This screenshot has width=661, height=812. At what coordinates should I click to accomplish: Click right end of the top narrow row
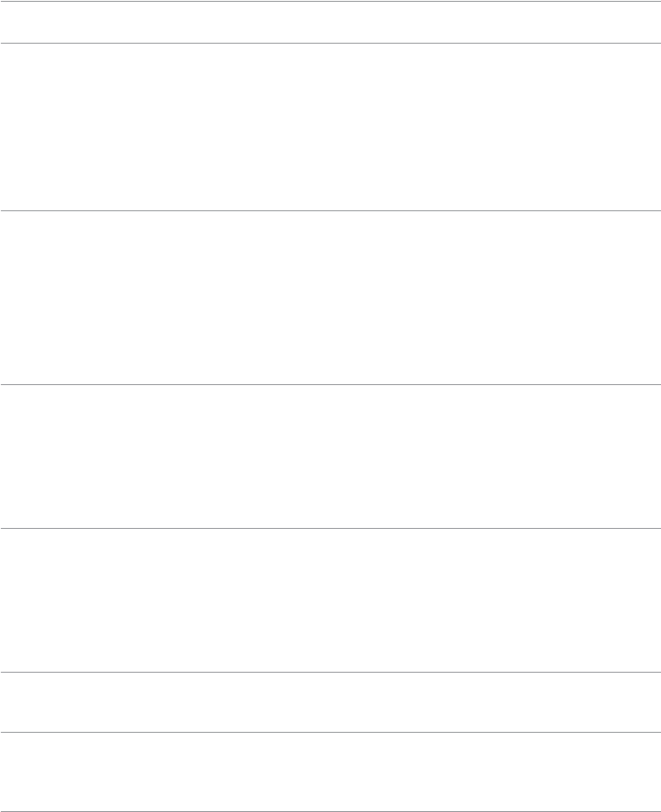(651, 22)
